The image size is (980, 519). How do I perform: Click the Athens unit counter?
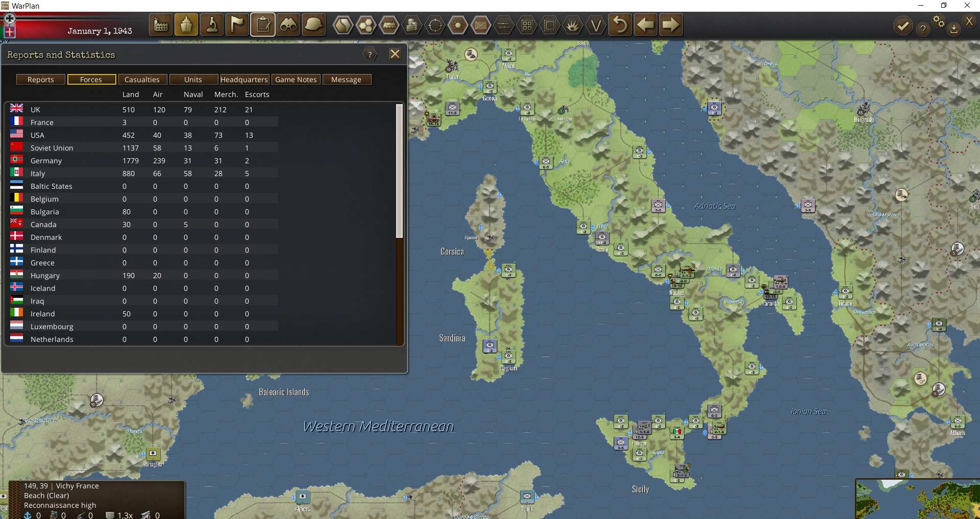coord(958,422)
